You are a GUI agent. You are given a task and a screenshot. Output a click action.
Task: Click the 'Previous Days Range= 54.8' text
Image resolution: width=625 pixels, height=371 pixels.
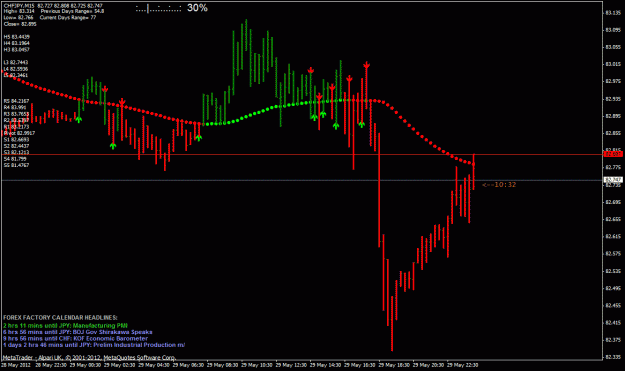click(x=72, y=11)
